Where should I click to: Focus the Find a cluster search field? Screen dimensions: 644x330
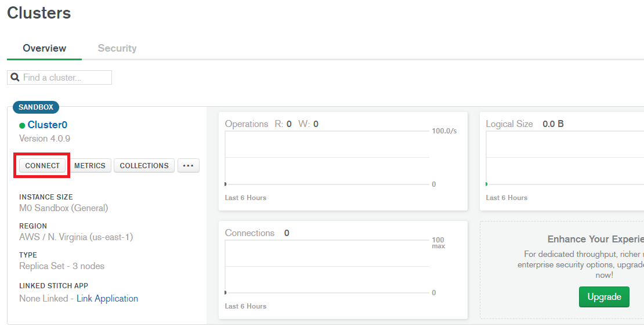click(60, 78)
